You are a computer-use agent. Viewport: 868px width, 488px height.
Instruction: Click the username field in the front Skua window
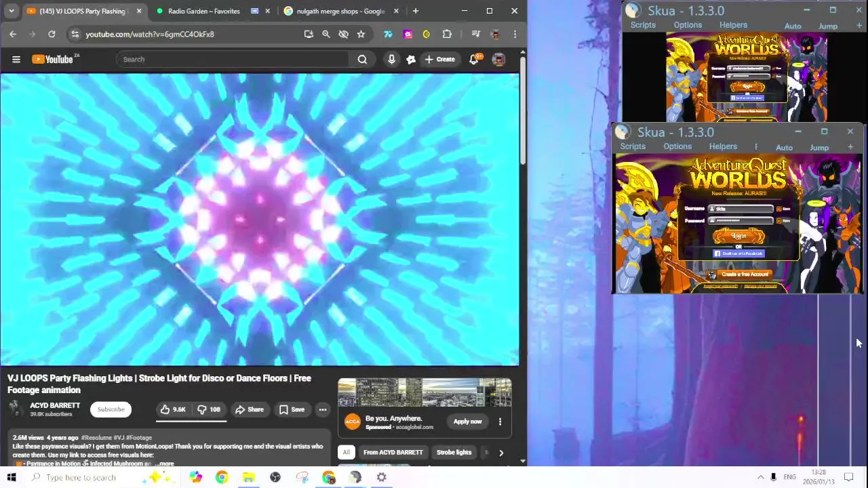(741, 209)
